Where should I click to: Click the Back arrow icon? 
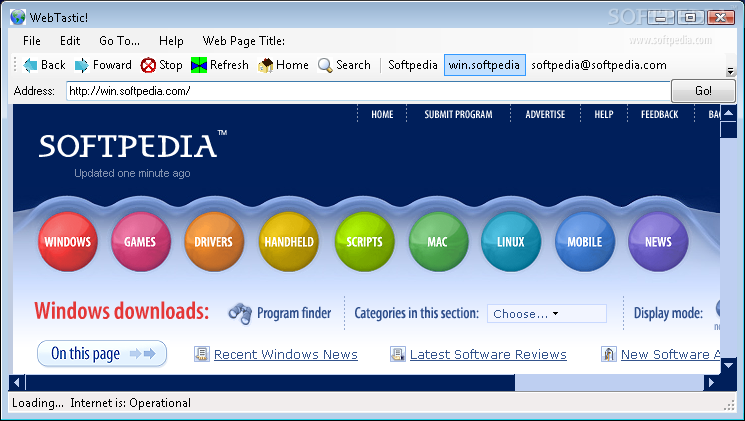(30, 65)
